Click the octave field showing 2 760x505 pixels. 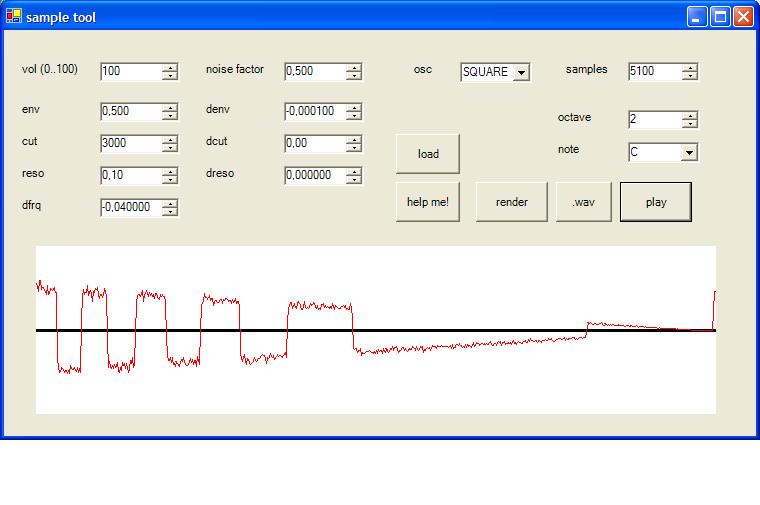(655, 119)
